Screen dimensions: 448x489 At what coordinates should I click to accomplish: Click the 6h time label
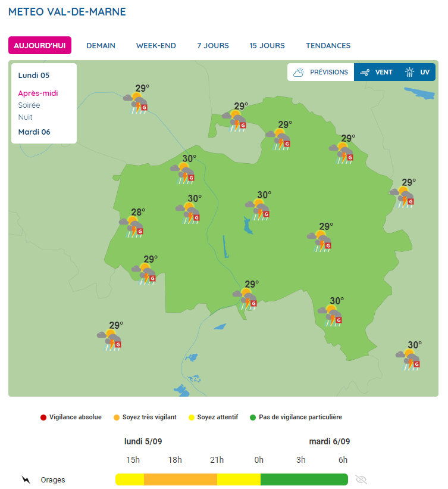click(x=343, y=460)
